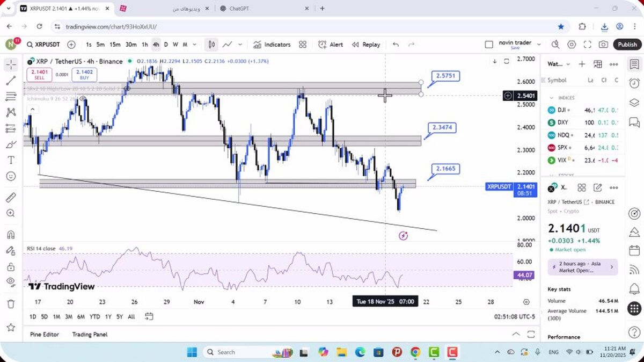The height and width of the screenshot is (362, 644).
Task: Undo the last chart action
Action: click(396, 45)
